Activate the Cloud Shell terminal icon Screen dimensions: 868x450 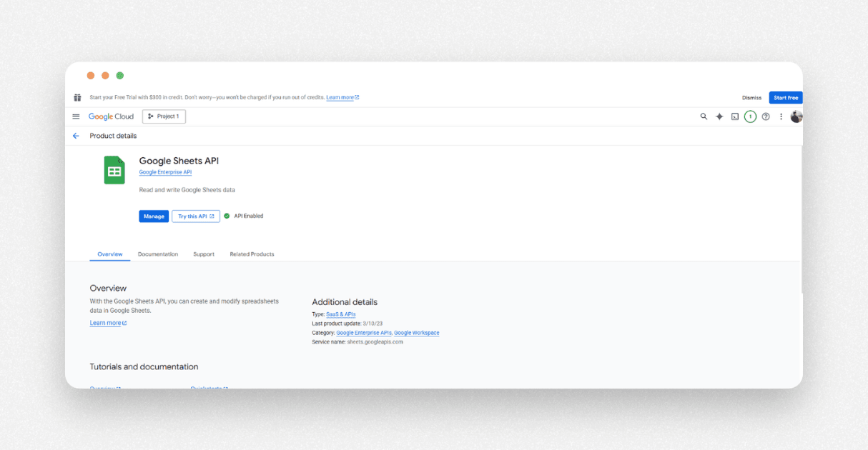(x=734, y=116)
